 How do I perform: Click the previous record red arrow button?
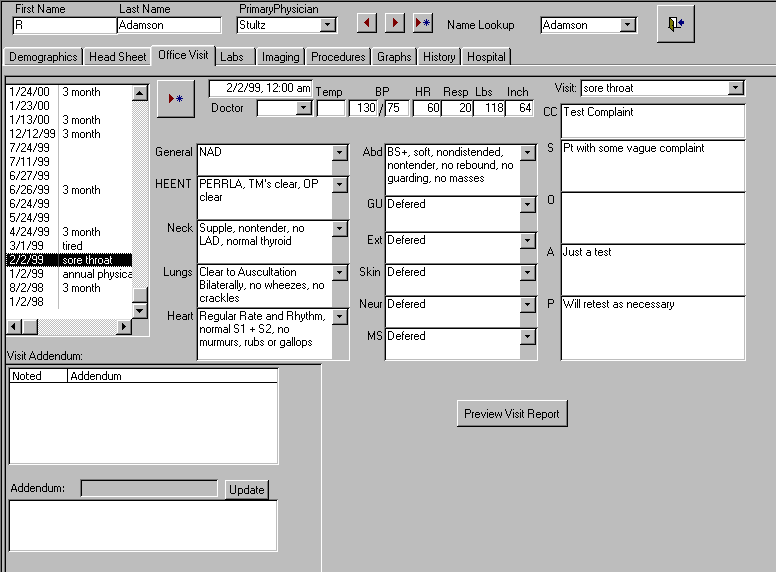click(367, 23)
